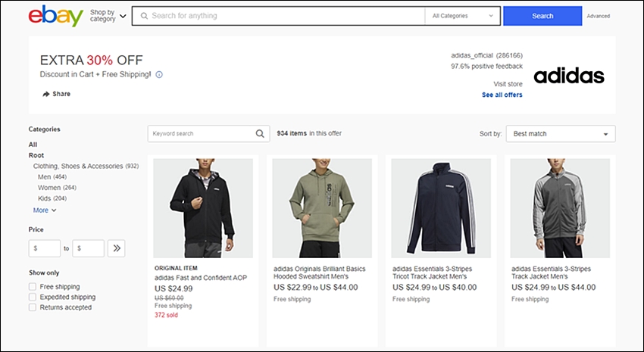
Task: Click Visit store link
Action: coord(508,84)
